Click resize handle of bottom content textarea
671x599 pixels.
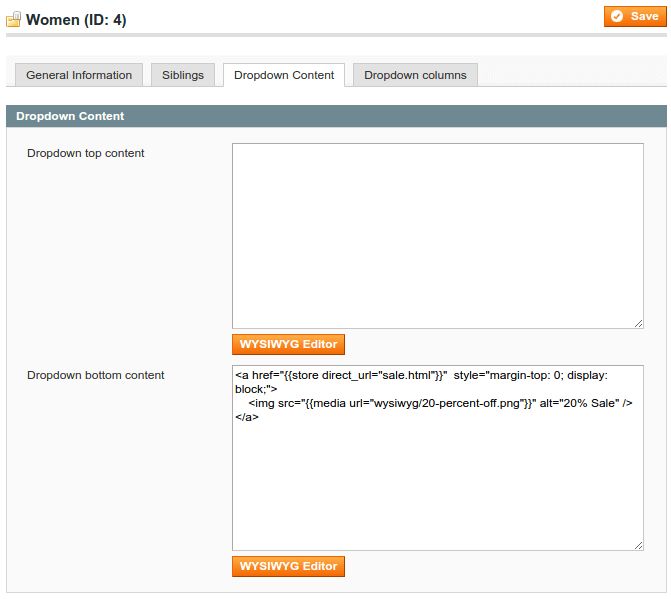(x=638, y=546)
